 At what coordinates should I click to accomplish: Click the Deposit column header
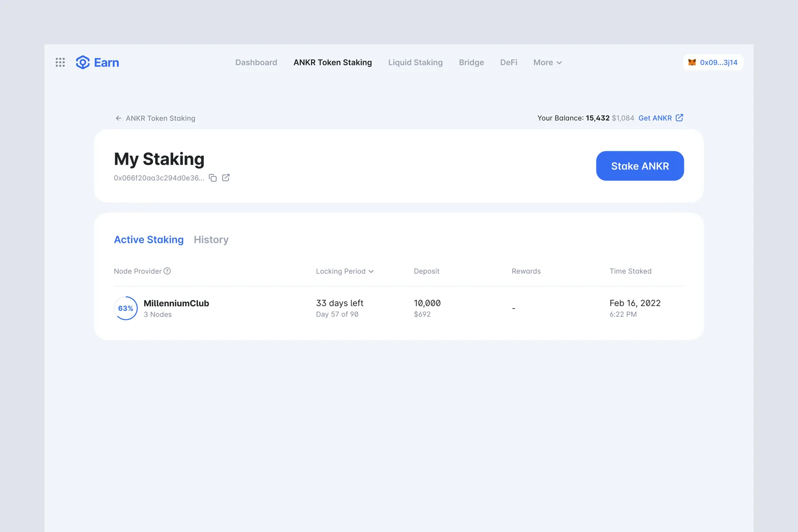(x=426, y=271)
